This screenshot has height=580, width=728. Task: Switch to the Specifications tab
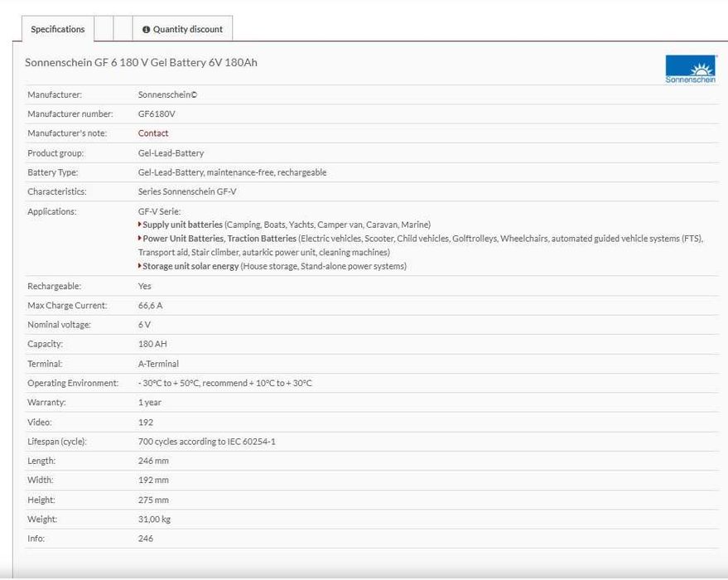click(57, 30)
